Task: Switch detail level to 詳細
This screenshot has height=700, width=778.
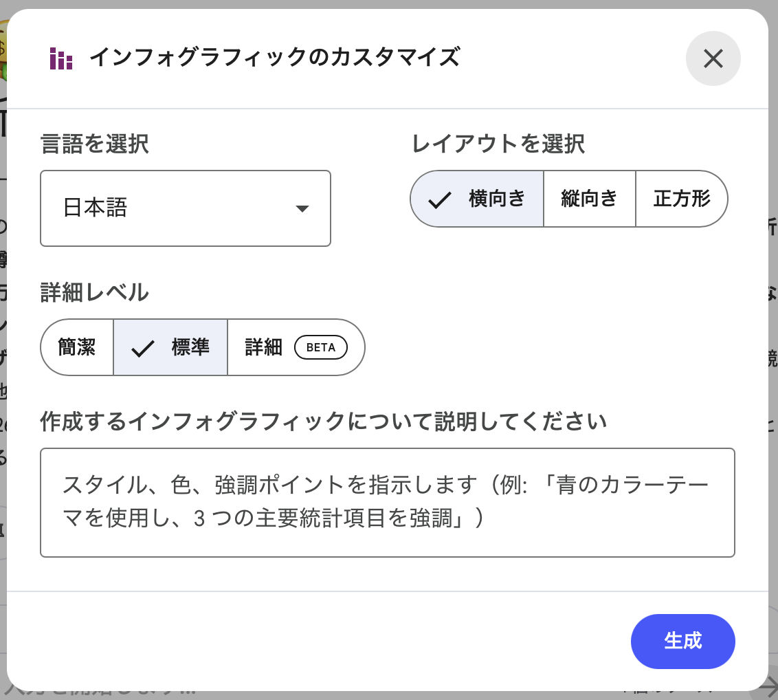Action: pyautogui.click(x=264, y=348)
